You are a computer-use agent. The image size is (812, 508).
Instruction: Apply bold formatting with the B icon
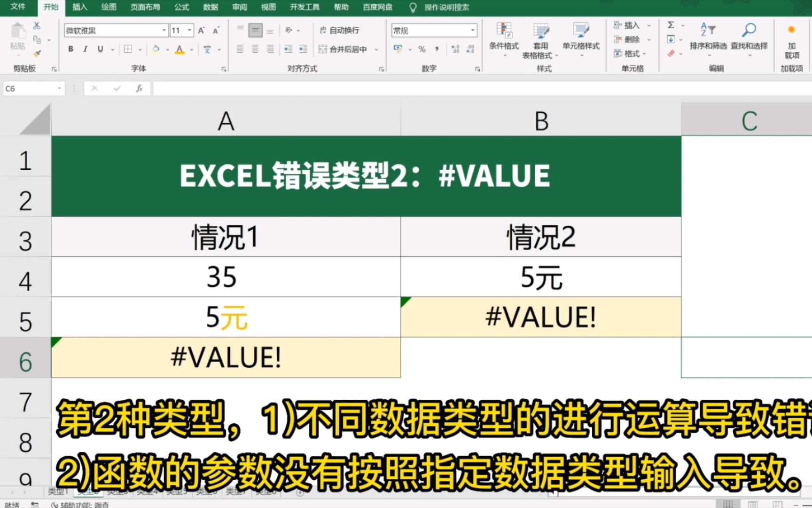click(70, 49)
